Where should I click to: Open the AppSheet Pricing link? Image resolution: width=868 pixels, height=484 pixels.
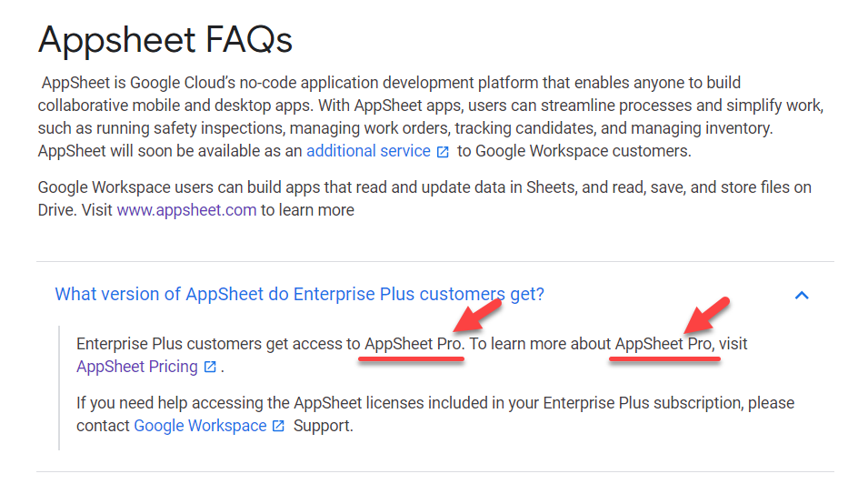click(x=136, y=367)
